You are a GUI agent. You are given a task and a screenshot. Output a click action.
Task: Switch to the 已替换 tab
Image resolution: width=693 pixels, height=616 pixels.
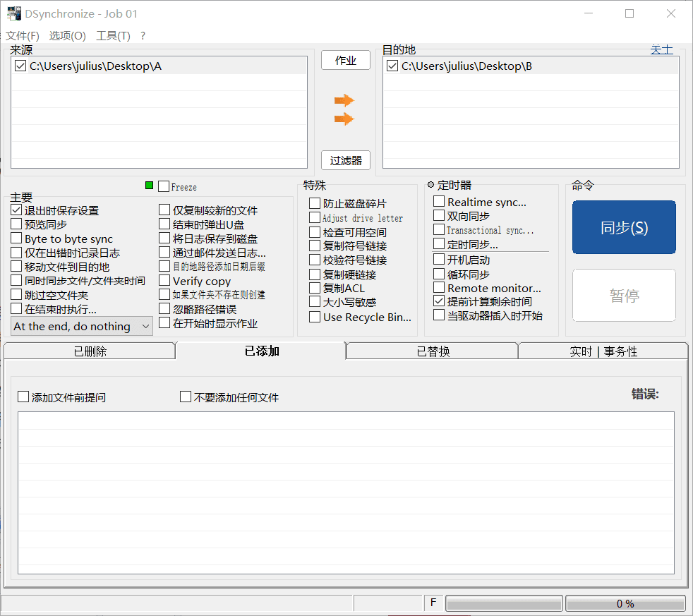431,350
